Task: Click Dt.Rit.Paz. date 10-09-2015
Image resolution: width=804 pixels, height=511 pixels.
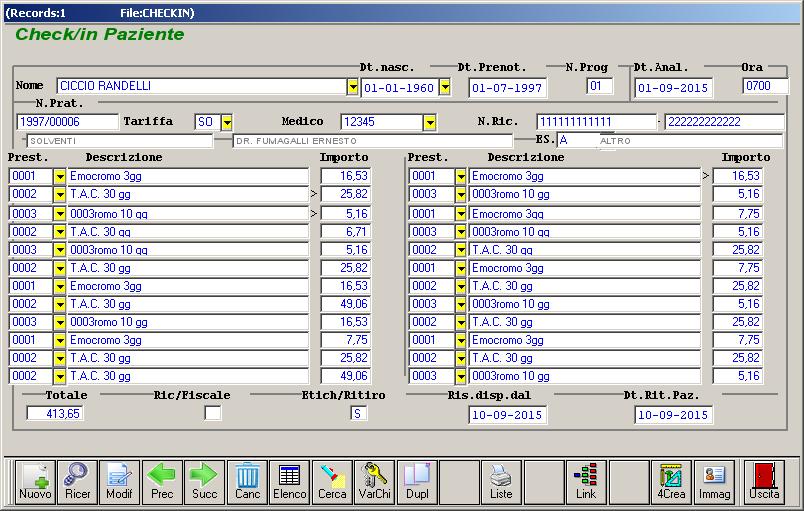Action: click(x=673, y=415)
